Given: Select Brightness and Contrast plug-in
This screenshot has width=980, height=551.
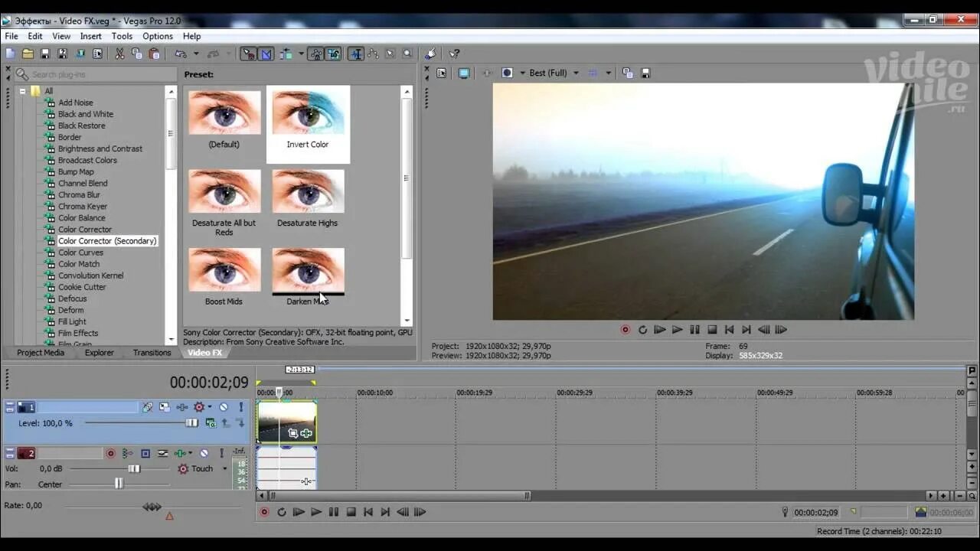Looking at the screenshot, I should pos(100,148).
